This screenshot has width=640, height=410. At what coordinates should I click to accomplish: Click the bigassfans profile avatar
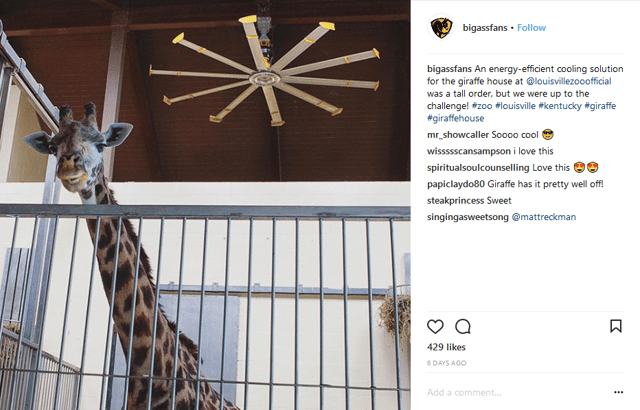[441, 28]
